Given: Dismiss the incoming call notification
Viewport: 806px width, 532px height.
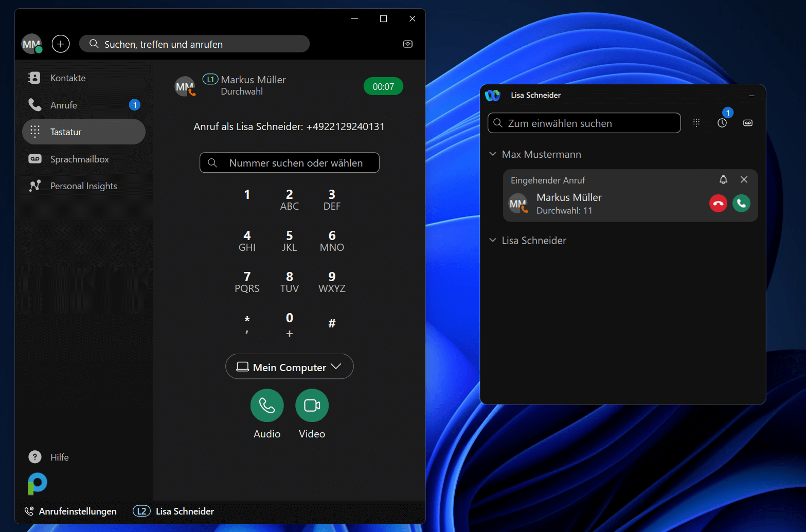Looking at the screenshot, I should coord(744,179).
